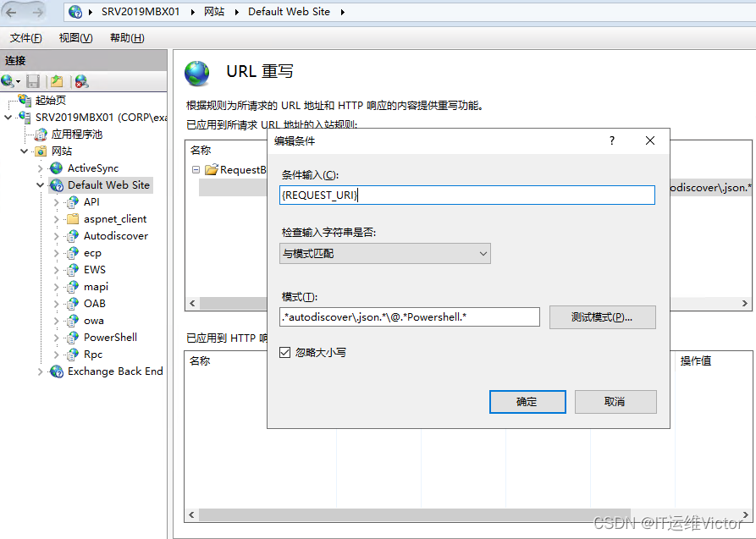Image resolution: width=756 pixels, height=539 pixels.
Task: Click the 操作值 column header
Action: coord(695,360)
